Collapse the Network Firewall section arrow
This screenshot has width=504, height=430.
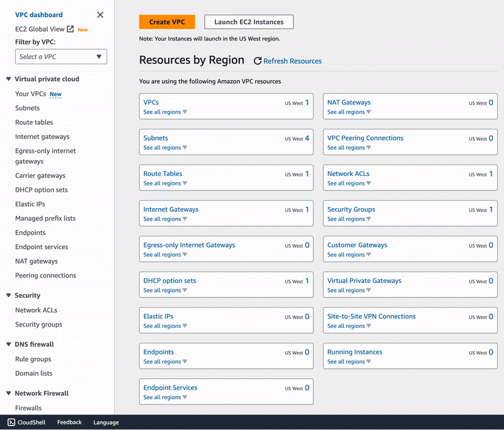click(9, 393)
